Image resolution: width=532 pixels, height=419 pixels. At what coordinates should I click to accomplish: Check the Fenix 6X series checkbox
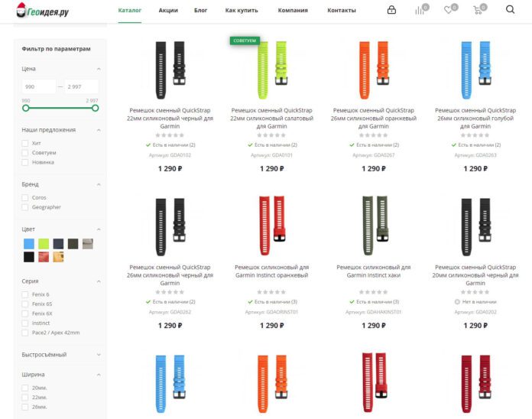(24, 313)
